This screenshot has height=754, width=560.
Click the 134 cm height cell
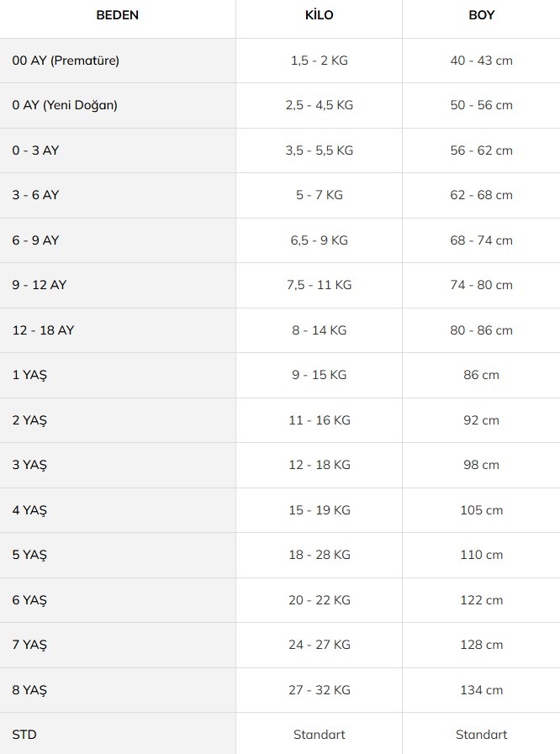481,690
